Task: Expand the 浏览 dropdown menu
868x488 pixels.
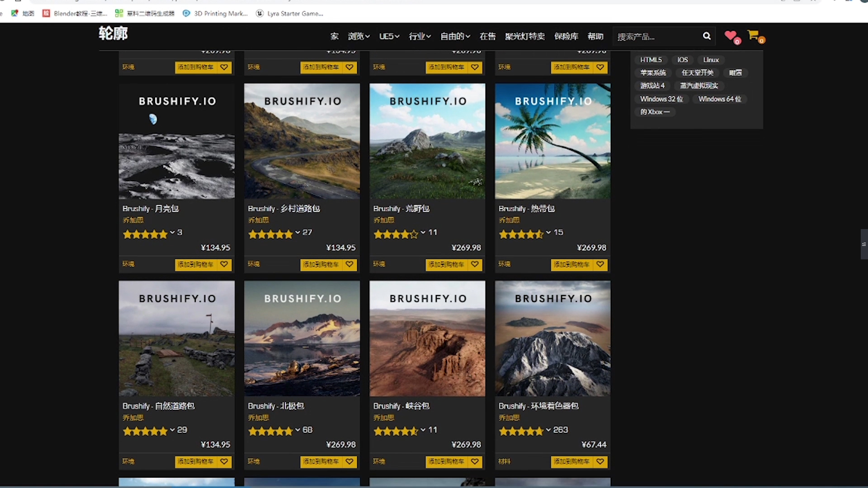Action: (359, 36)
